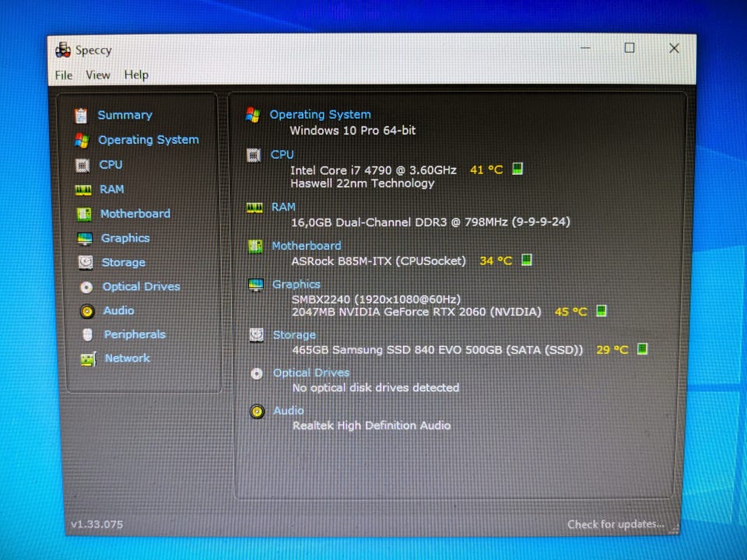Select Peripherals in the sidebar
Image resolution: width=747 pixels, height=560 pixels.
(135, 334)
